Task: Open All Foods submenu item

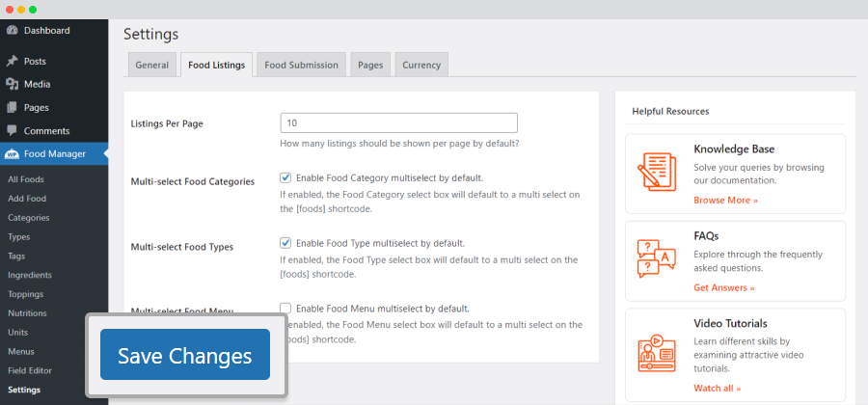Action: pos(26,179)
